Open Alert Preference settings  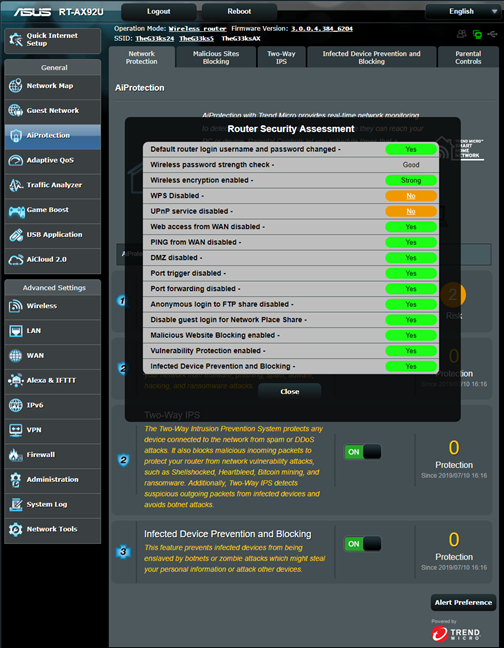point(463,603)
